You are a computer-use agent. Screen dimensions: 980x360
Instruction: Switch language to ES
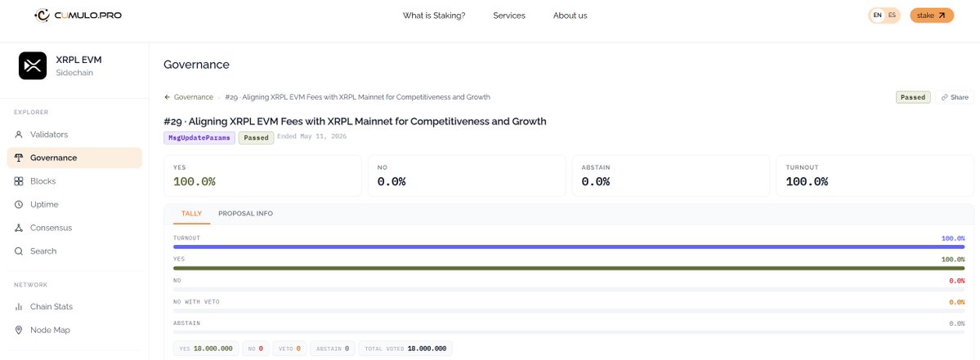892,15
